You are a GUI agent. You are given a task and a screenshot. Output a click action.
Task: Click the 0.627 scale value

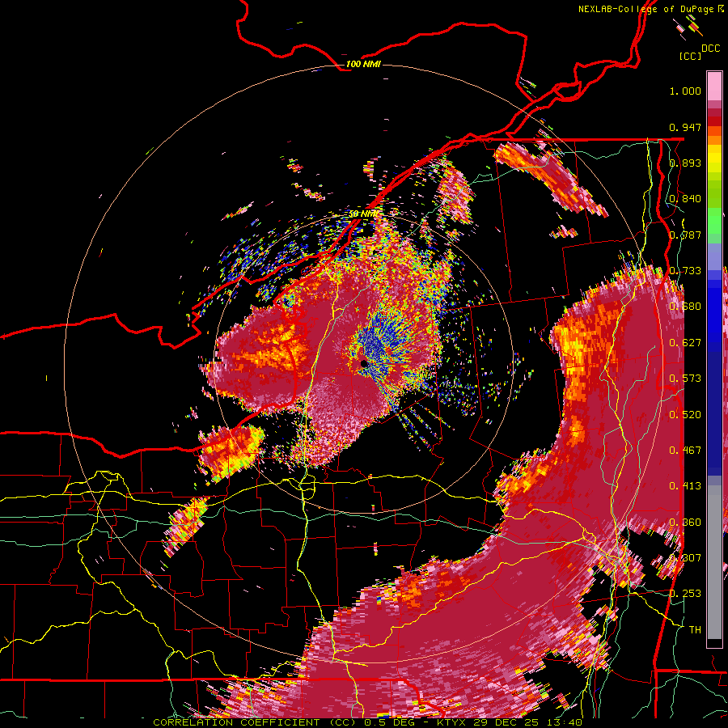click(x=685, y=343)
